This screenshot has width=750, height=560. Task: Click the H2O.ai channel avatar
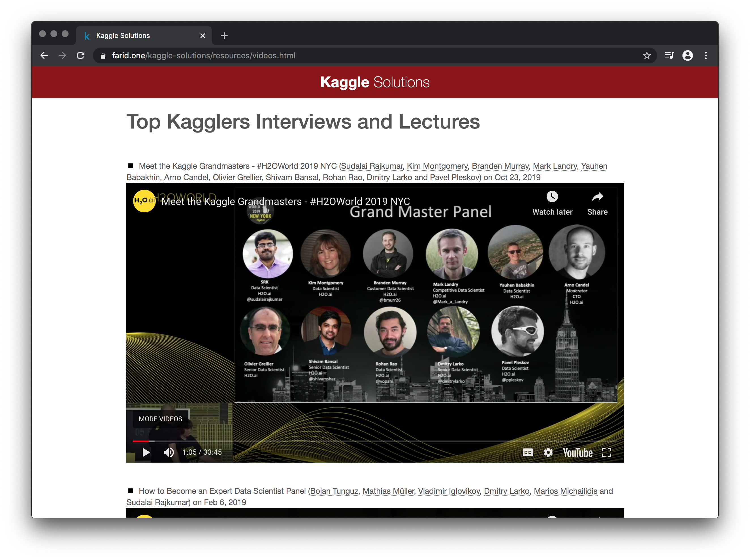point(144,201)
